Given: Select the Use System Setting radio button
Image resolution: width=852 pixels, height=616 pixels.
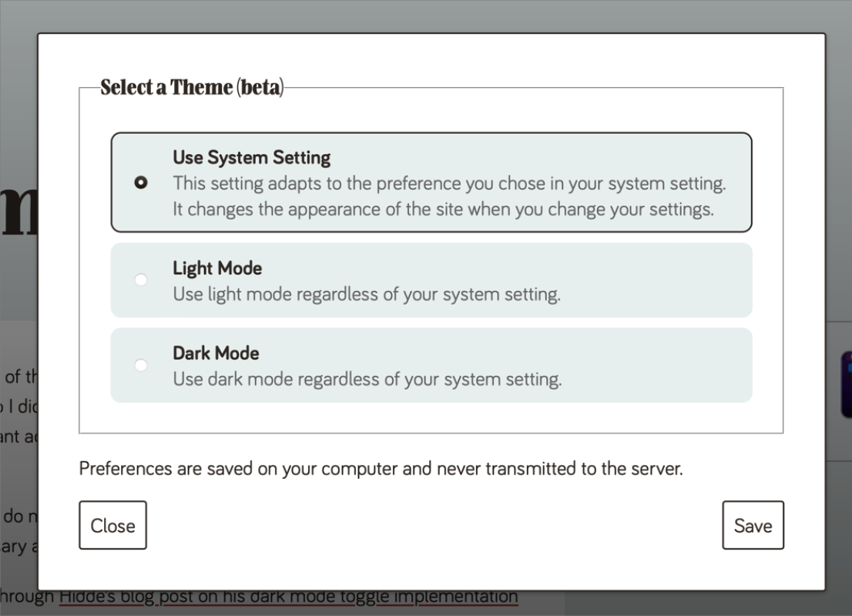Looking at the screenshot, I should pyautogui.click(x=140, y=182).
